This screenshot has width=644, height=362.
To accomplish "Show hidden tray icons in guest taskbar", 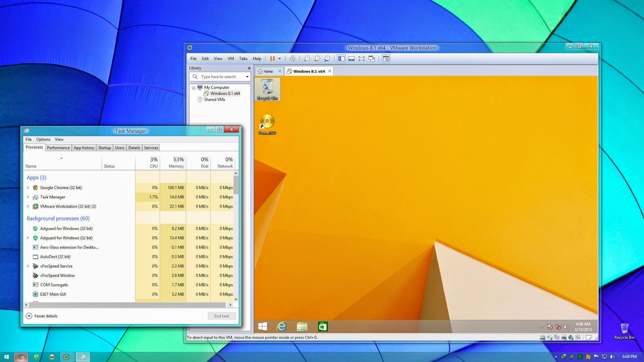I will [542, 327].
